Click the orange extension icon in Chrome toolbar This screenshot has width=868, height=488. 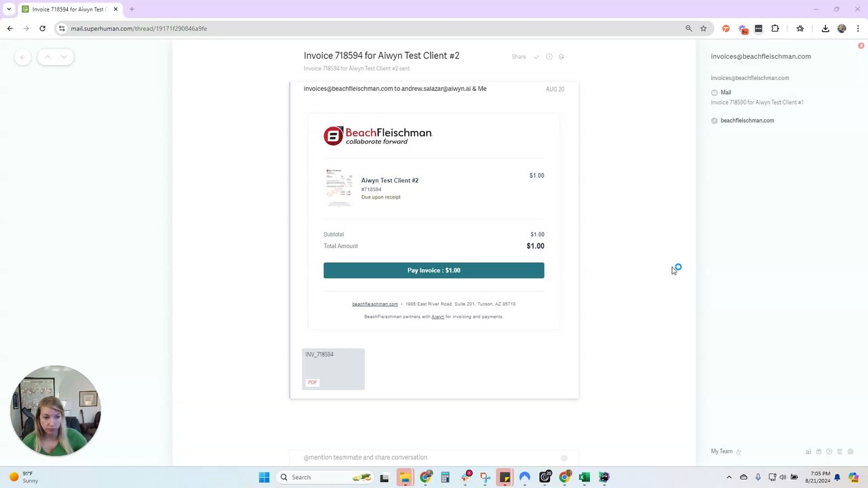[726, 28]
